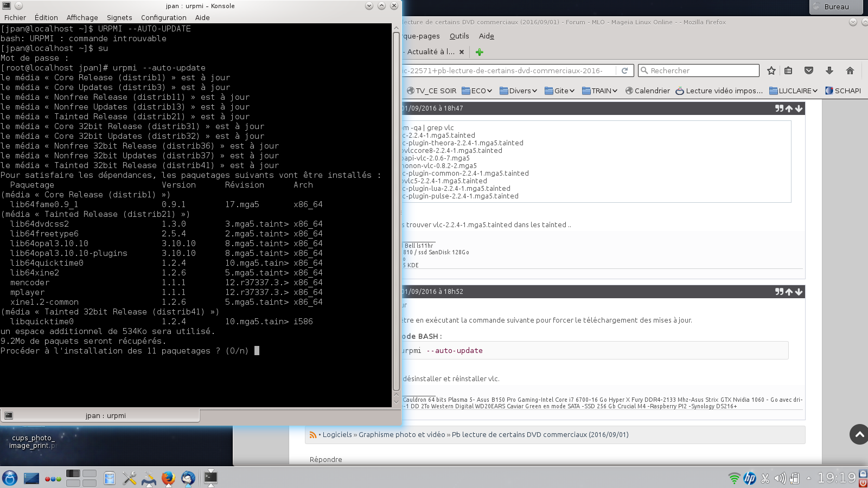This screenshot has width=868, height=488.
Task: Click the Bureau button at top right
Action: pos(836,7)
